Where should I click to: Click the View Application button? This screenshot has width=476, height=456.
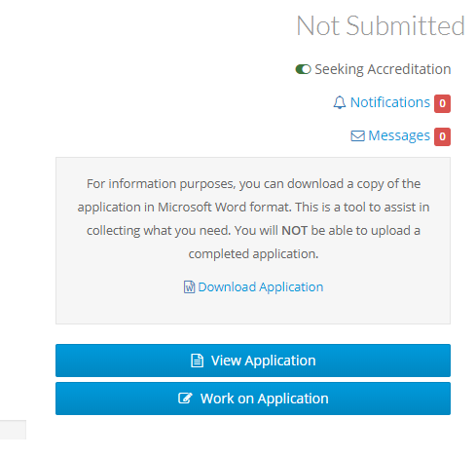[x=253, y=361]
